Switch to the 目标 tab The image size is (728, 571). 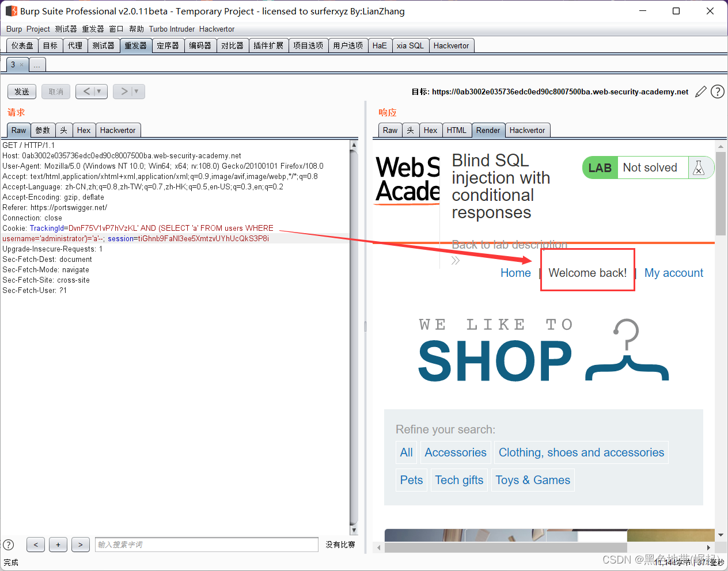(x=51, y=45)
